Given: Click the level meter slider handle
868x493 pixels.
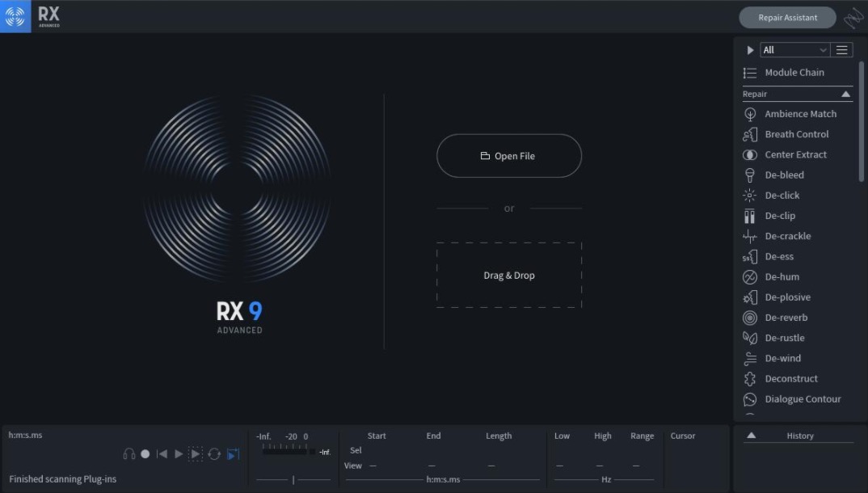Looking at the screenshot, I should [293, 480].
